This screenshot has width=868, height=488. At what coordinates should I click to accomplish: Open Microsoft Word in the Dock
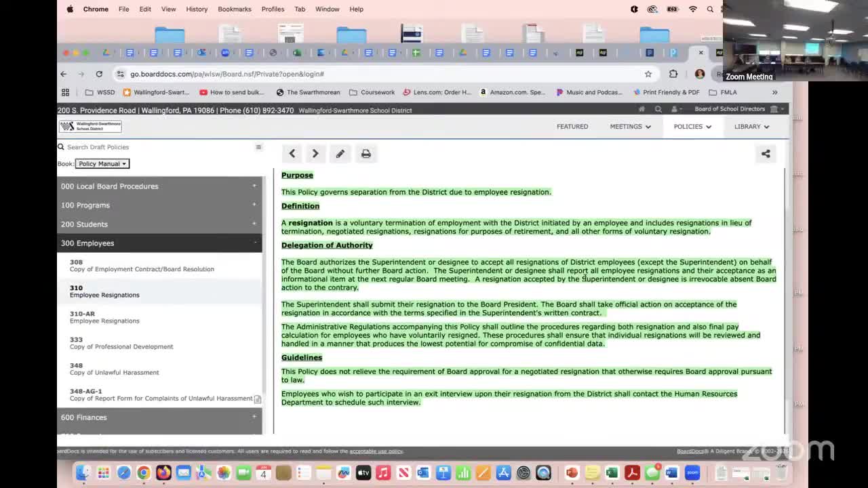[x=672, y=472]
